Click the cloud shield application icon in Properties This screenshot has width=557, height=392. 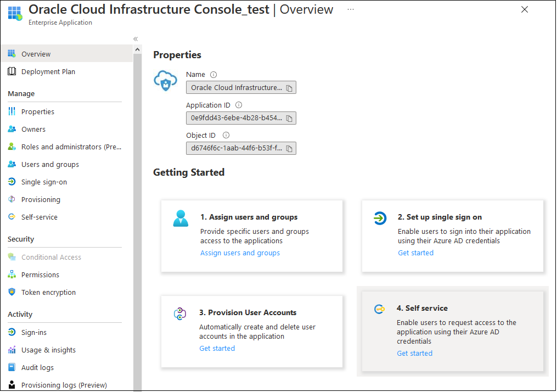coord(165,80)
